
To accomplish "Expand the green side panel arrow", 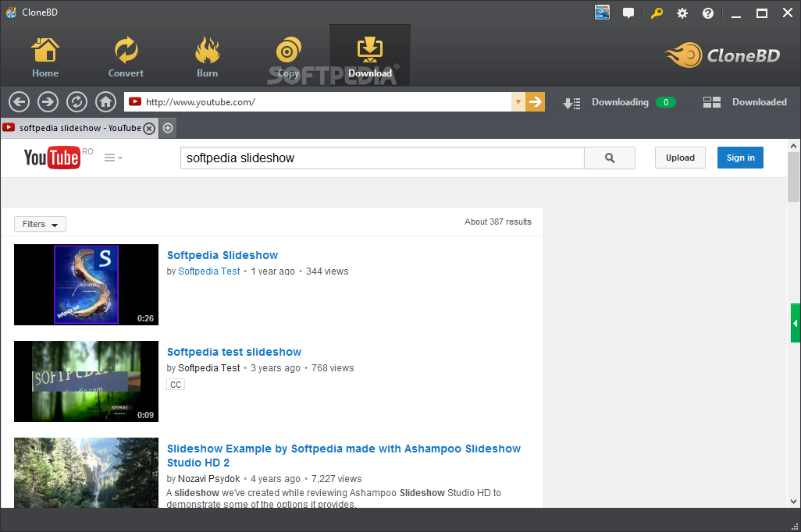I will (796, 323).
